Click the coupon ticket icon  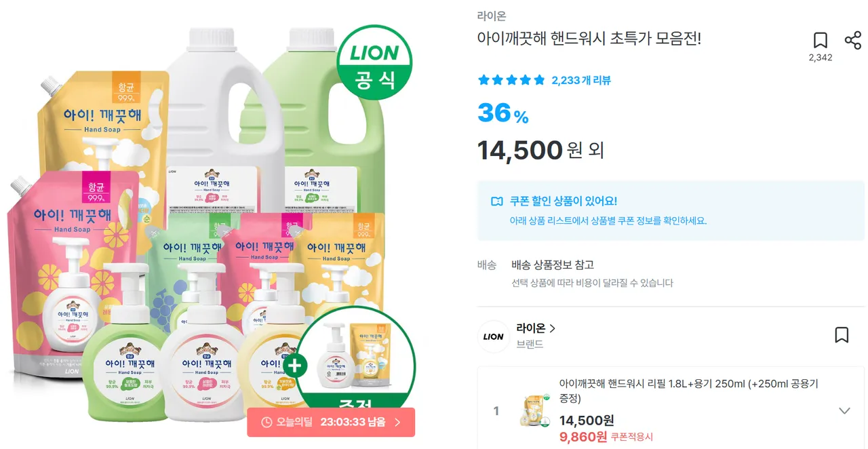pos(497,201)
